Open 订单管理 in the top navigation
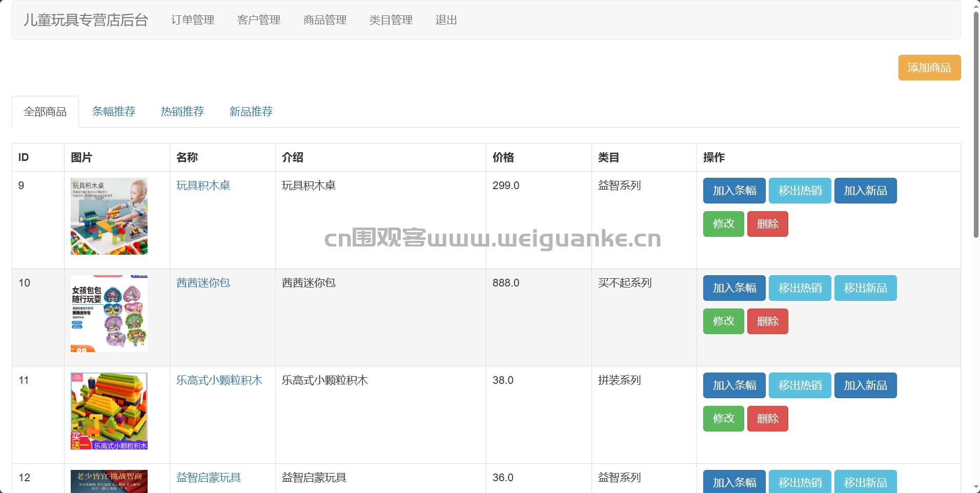 click(x=193, y=20)
